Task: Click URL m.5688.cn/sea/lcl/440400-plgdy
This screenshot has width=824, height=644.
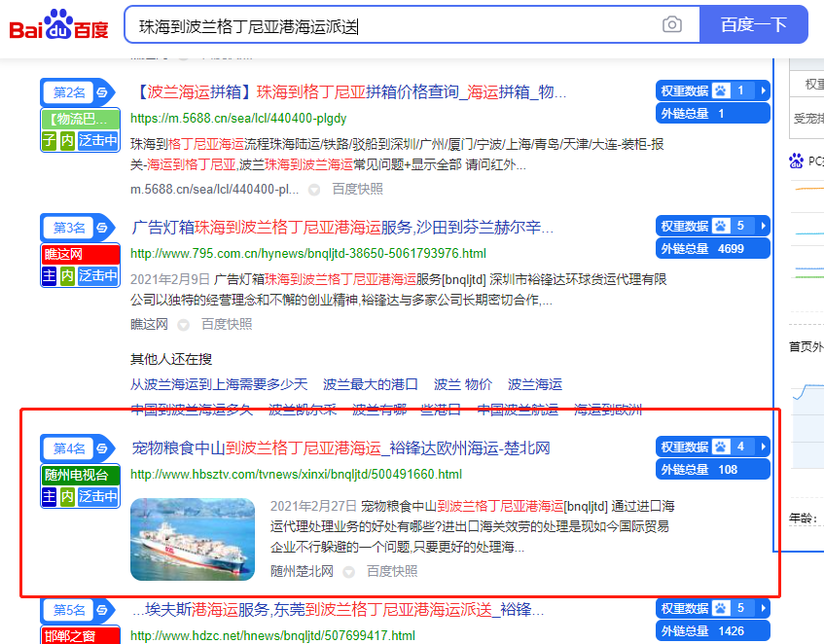Action: point(238,119)
